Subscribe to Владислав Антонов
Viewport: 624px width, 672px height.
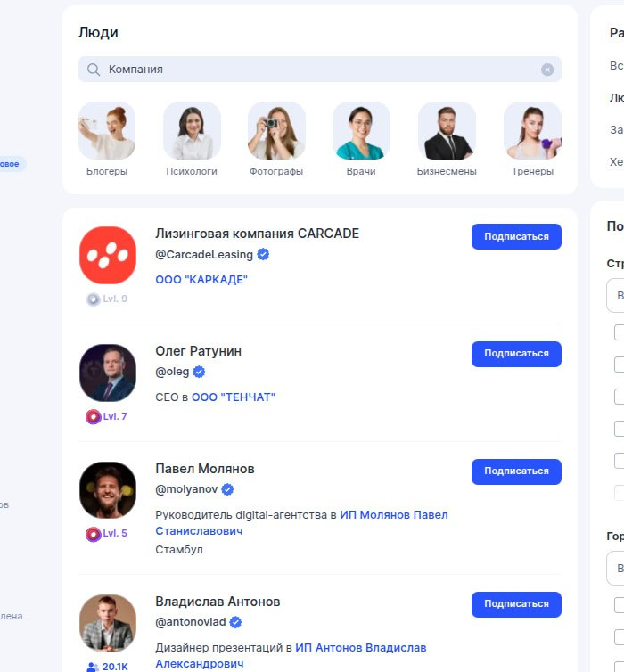(x=516, y=604)
